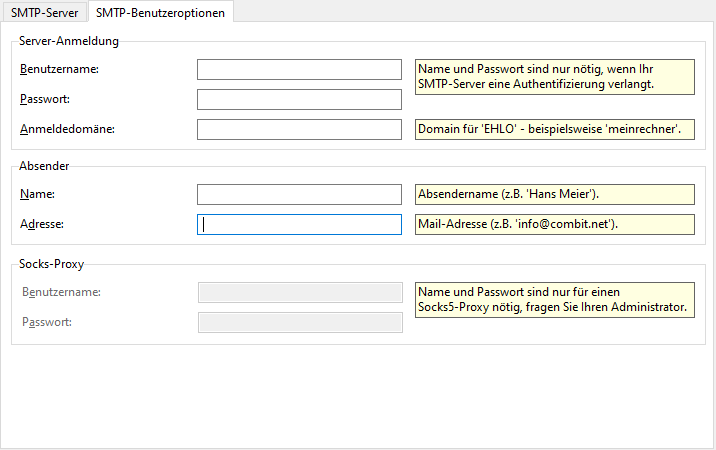Click the Adresse label text
This screenshot has height=450, width=716.
[42, 224]
